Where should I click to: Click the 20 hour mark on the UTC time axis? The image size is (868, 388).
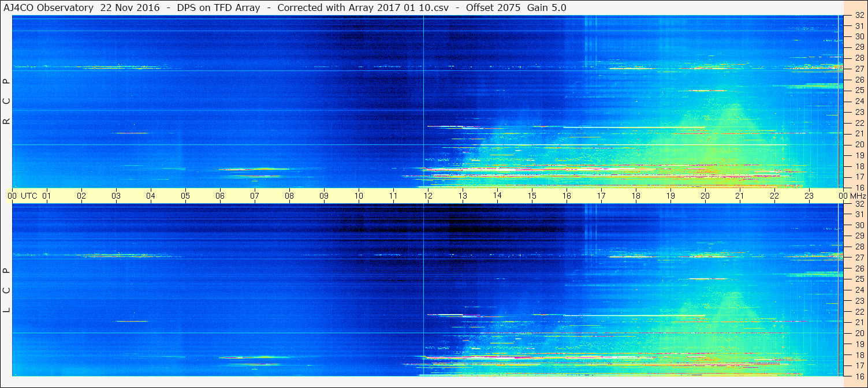(x=705, y=196)
